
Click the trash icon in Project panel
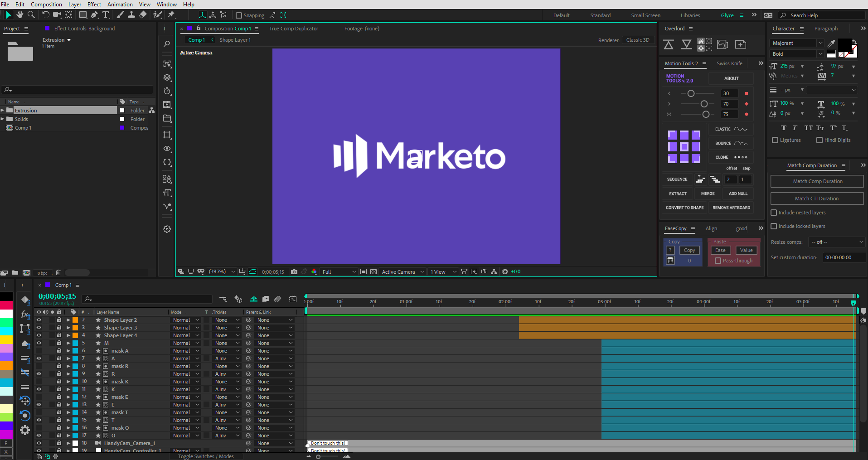point(58,273)
